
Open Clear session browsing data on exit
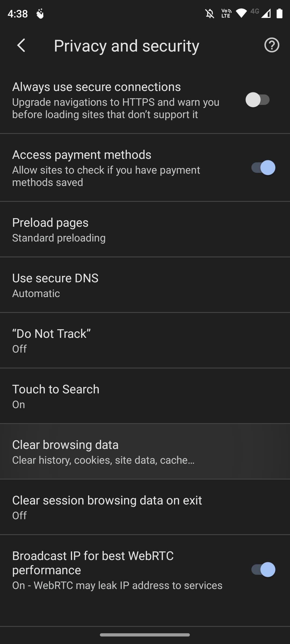145,507
